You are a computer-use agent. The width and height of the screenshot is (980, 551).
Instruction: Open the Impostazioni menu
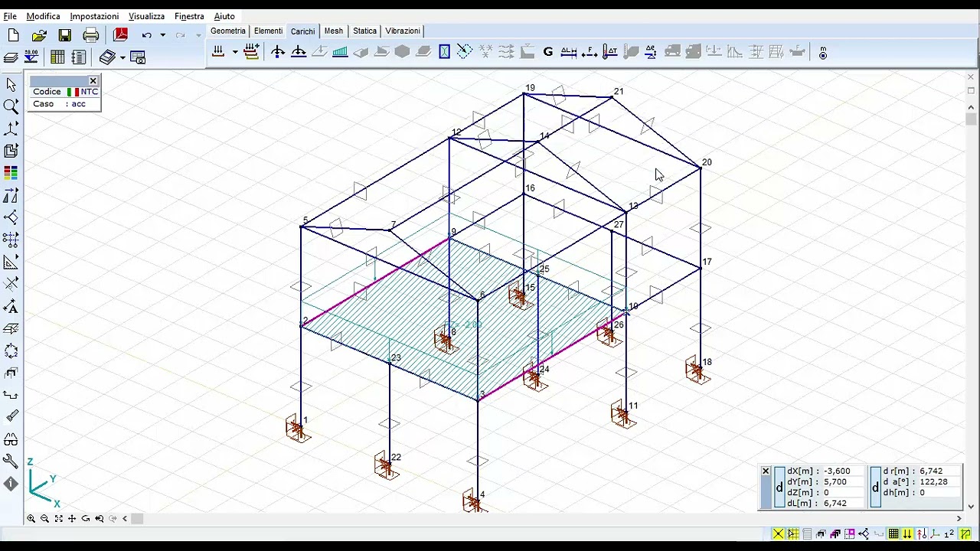[94, 16]
